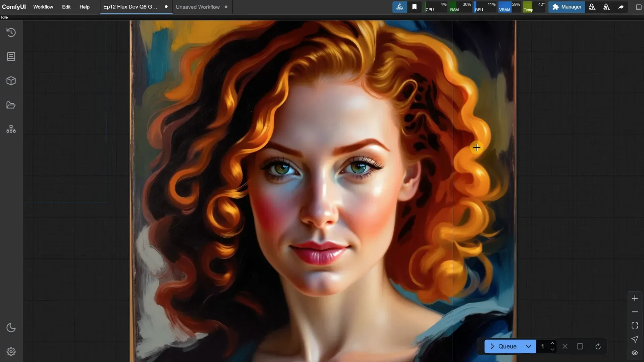This screenshot has height=362, width=644.
Task: Switch to the Unsaved Workflow tab
Action: tap(198, 7)
